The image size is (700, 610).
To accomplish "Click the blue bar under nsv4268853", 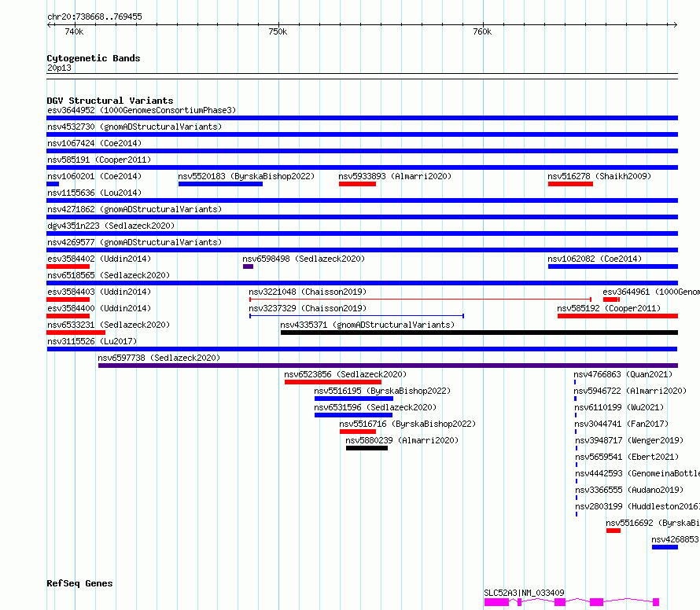I will tap(665, 547).
